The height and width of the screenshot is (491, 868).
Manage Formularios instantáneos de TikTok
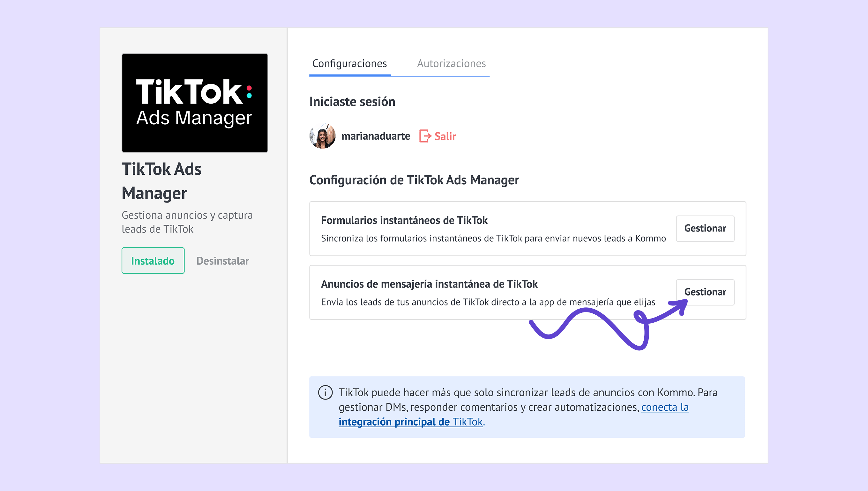pyautogui.click(x=705, y=228)
